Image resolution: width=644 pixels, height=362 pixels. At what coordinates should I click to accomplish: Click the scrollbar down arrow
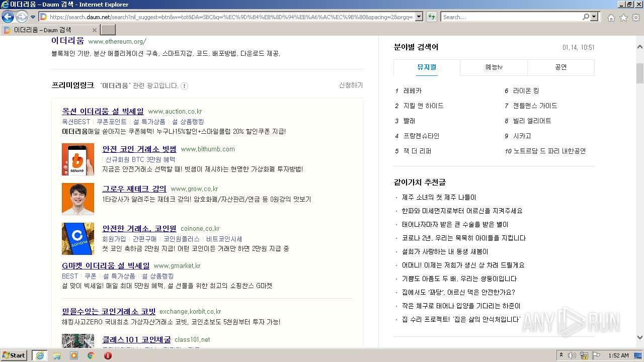(x=640, y=337)
